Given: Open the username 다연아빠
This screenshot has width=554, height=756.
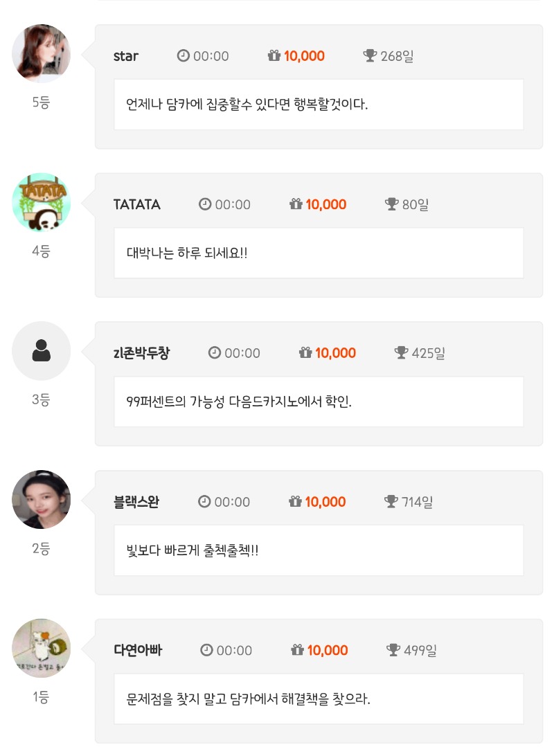Looking at the screenshot, I should pos(138,650).
